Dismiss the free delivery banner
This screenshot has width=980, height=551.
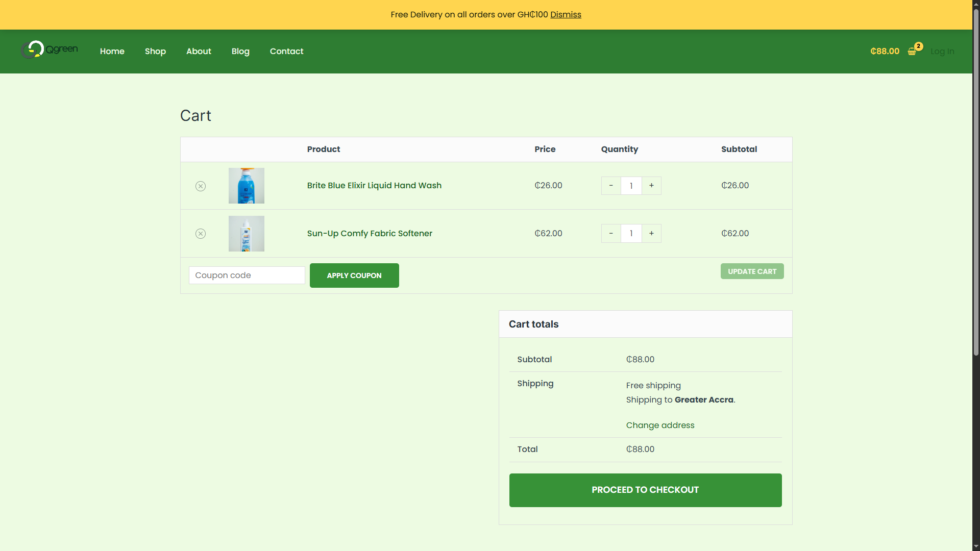[x=566, y=14]
